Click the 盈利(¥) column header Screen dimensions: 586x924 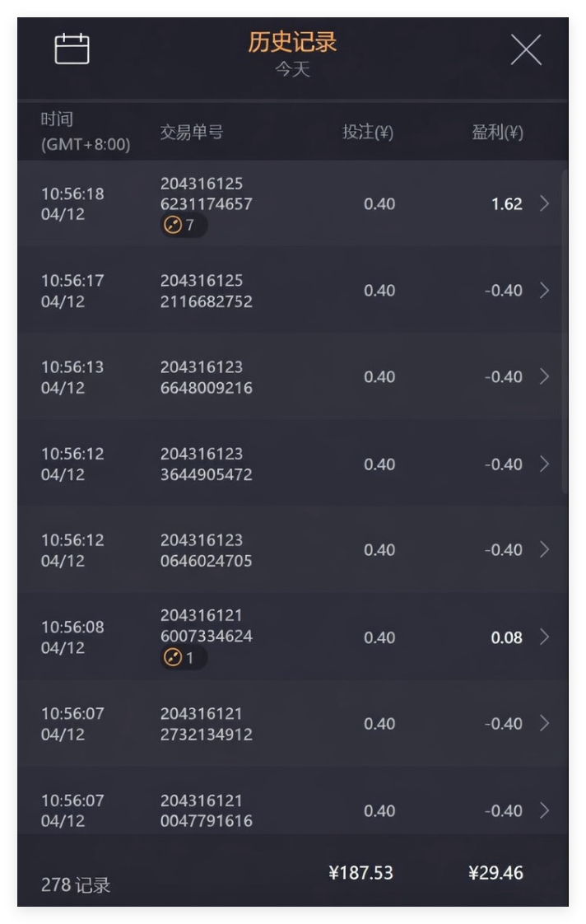497,133
